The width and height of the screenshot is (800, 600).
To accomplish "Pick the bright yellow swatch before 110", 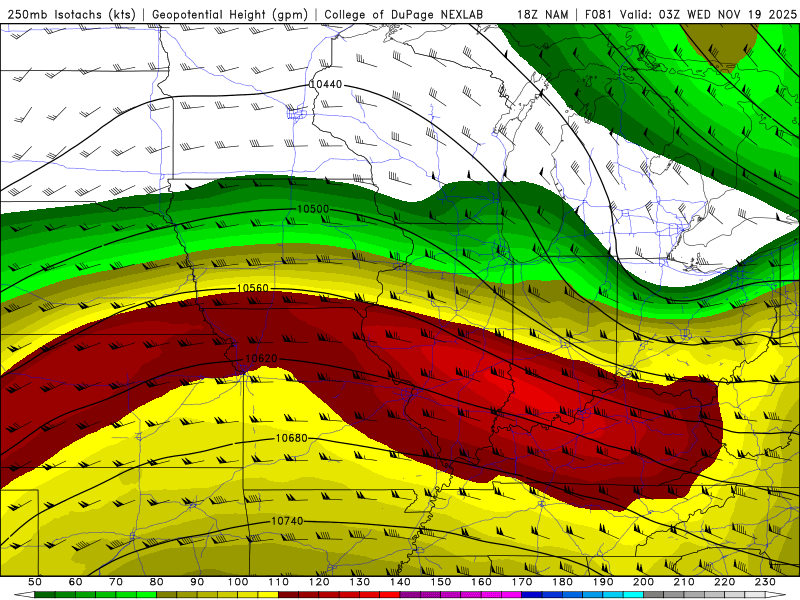I will [x=268, y=595].
